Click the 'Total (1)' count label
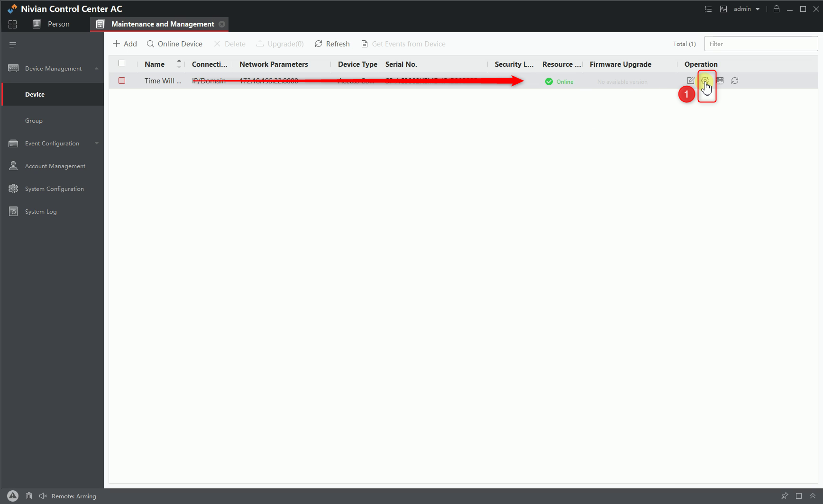This screenshot has width=823, height=504. (x=684, y=44)
